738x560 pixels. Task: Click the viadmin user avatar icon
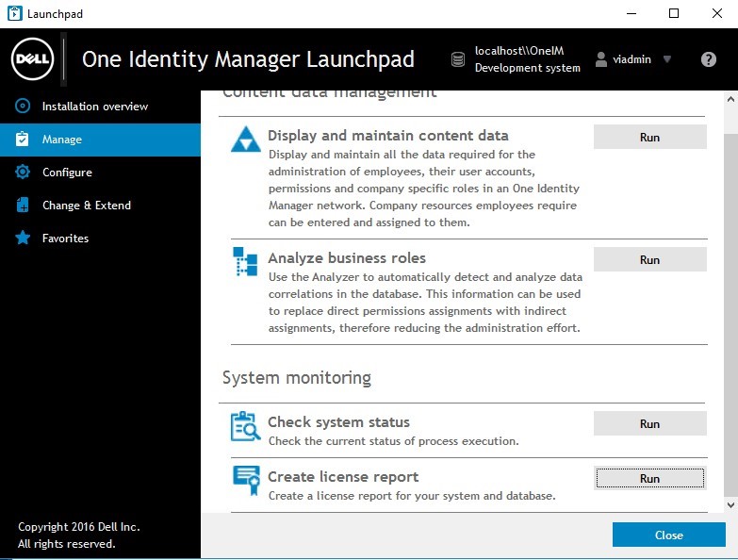click(601, 59)
